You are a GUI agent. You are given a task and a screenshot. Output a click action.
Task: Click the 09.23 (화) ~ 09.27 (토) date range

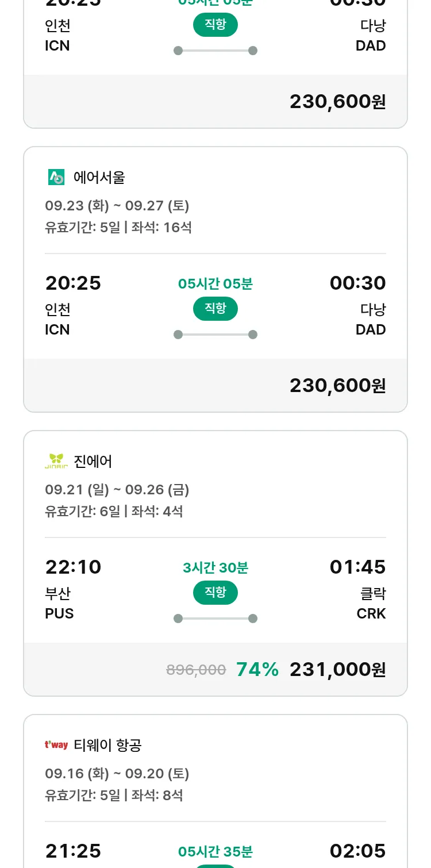click(x=117, y=206)
